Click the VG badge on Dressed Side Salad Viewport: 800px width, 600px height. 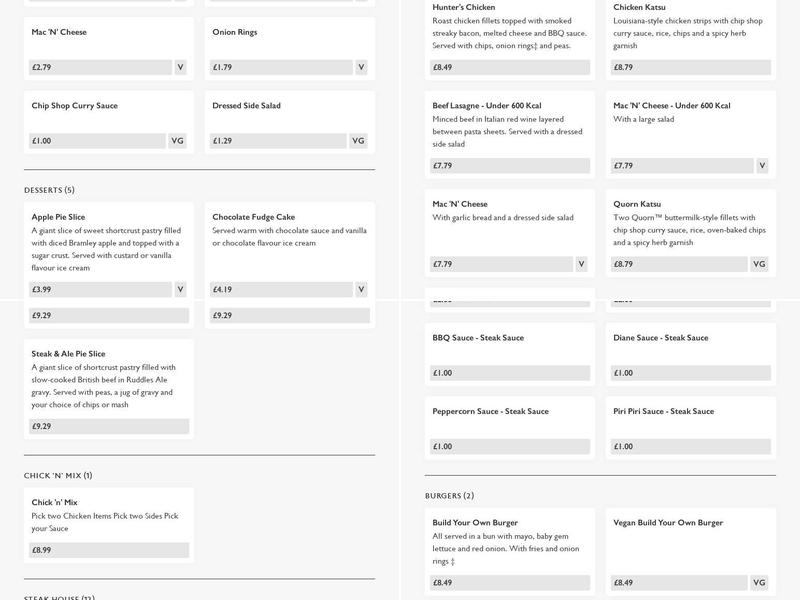(359, 141)
